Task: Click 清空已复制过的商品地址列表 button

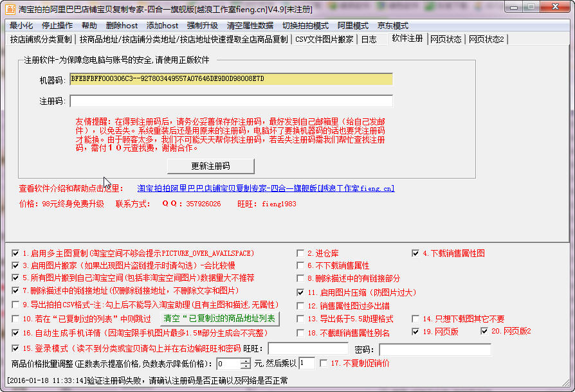Action: pyautogui.click(x=220, y=319)
